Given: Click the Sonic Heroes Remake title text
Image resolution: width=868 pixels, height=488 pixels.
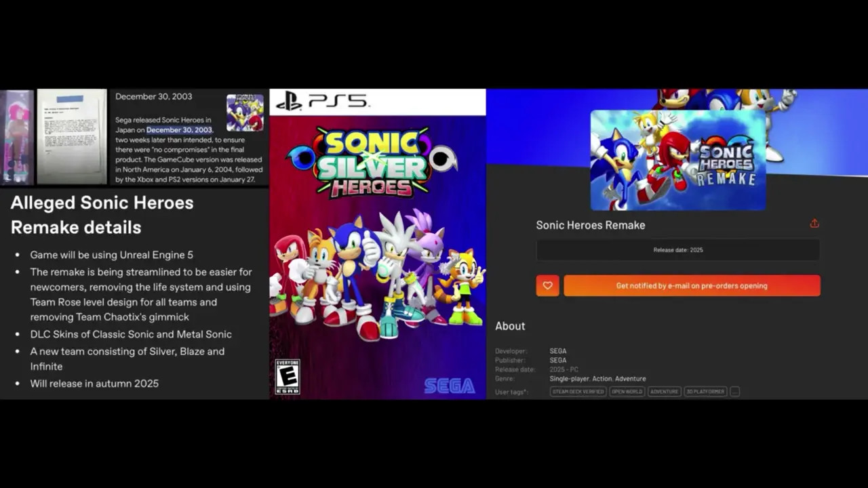Looking at the screenshot, I should pyautogui.click(x=590, y=225).
